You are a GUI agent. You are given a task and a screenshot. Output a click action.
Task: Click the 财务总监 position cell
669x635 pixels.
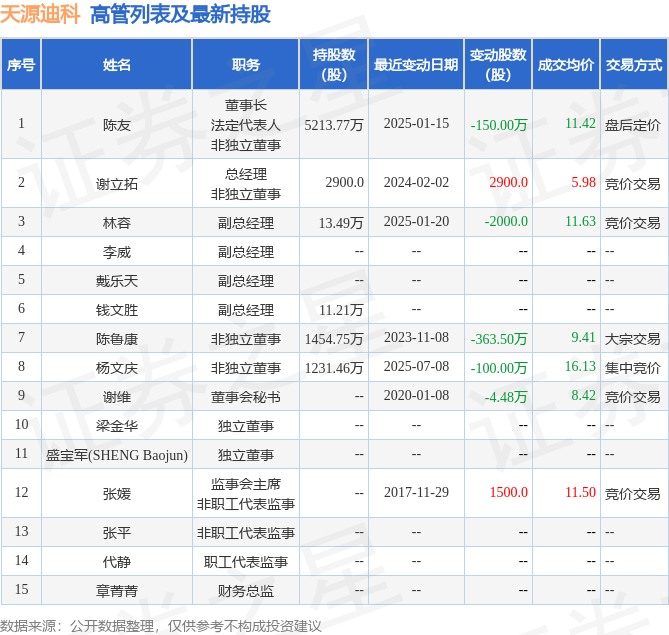coord(245,591)
